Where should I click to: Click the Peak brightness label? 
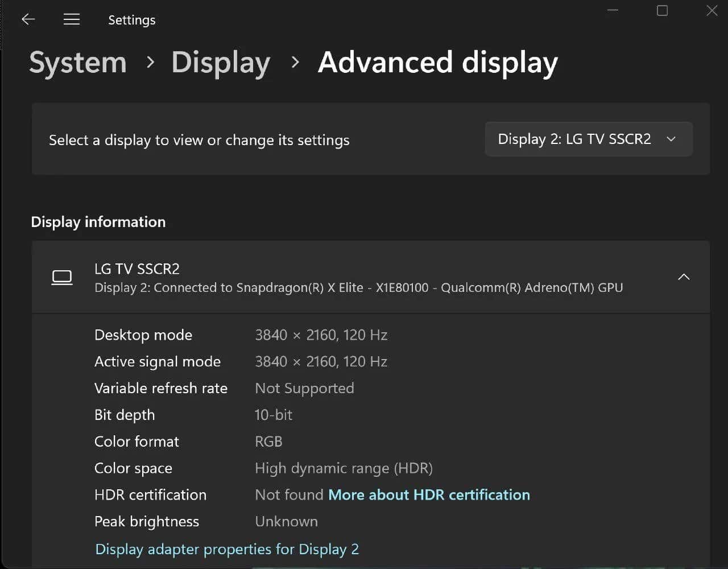click(147, 522)
